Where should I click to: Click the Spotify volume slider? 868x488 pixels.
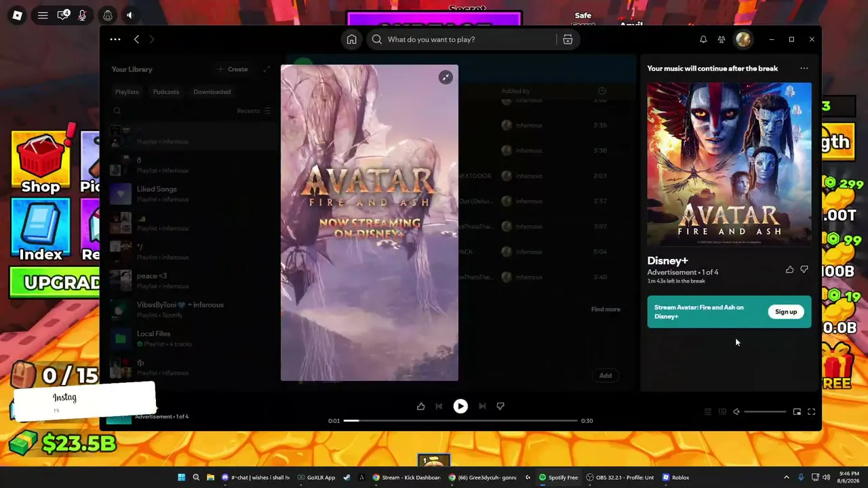(765, 411)
